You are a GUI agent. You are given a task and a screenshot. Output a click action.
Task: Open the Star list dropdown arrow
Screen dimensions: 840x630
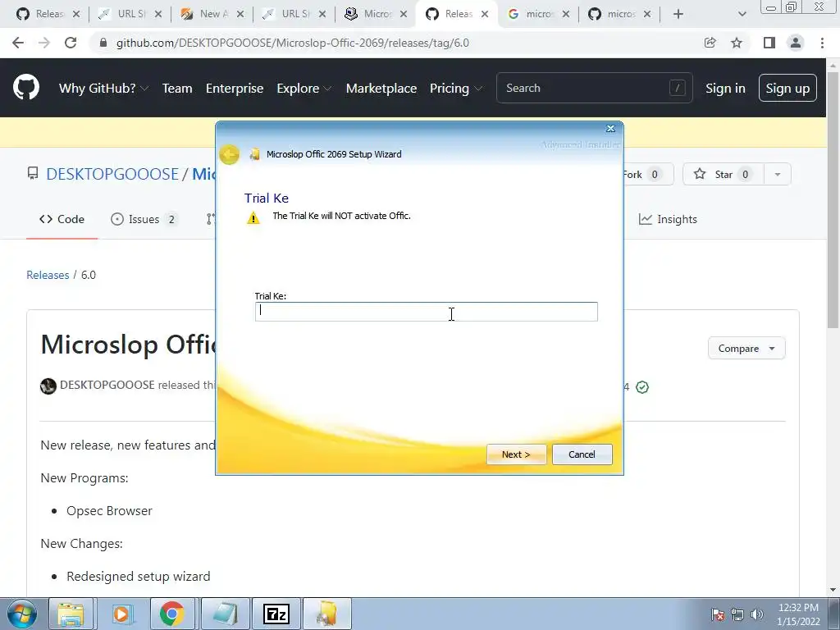click(778, 174)
